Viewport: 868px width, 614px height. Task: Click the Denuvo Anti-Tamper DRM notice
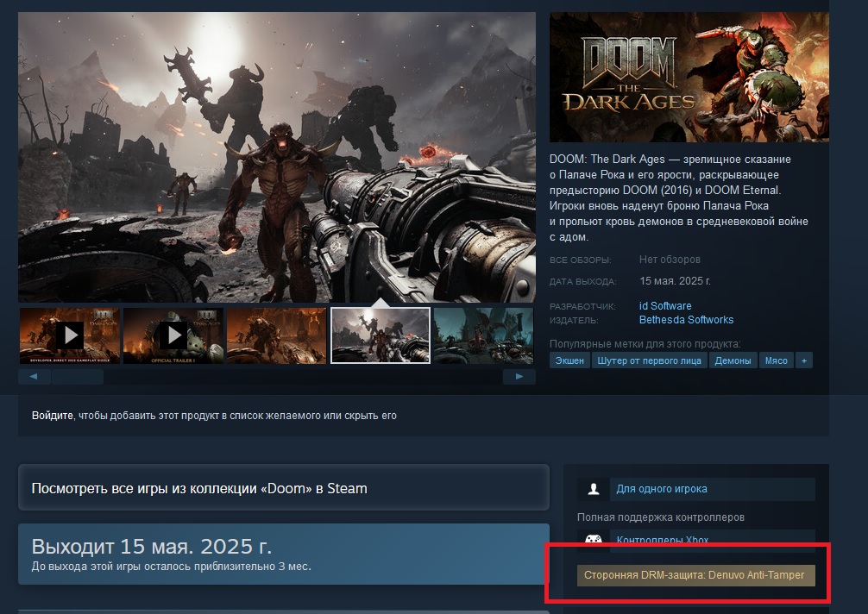pos(695,575)
